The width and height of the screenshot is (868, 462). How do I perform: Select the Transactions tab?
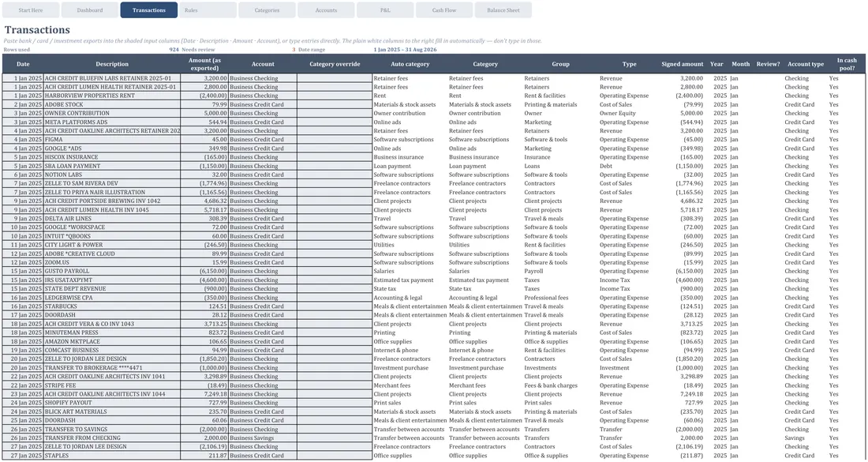[x=149, y=10]
